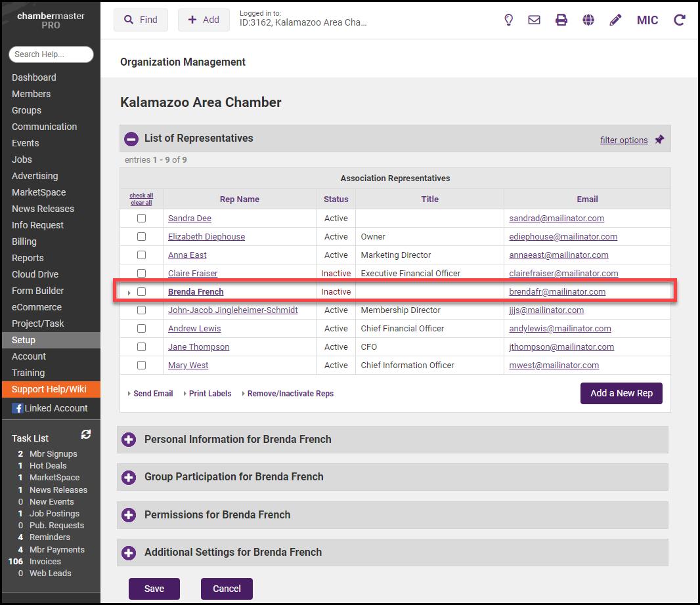
Task: Open the envelope mail icon
Action: click(x=535, y=20)
